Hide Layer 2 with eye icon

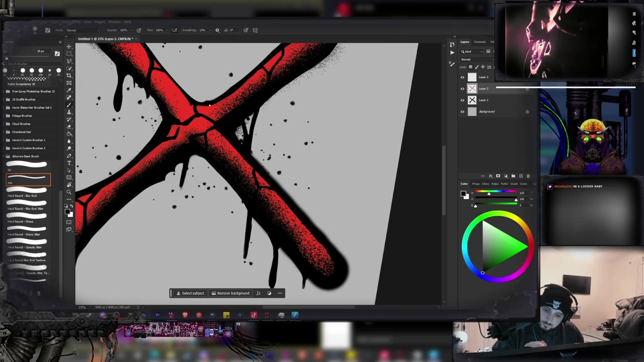(462, 88)
